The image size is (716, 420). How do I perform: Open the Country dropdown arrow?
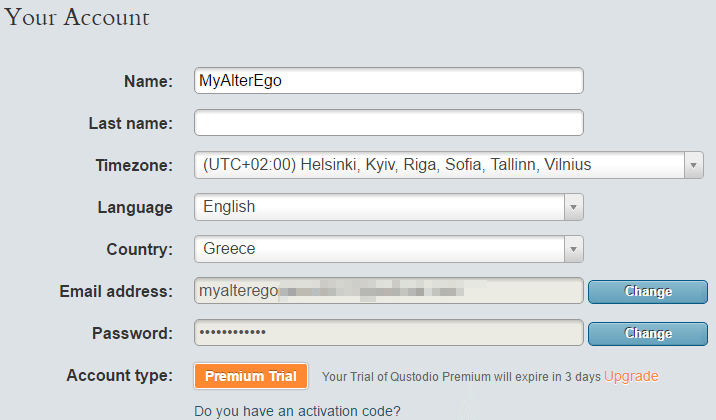pyautogui.click(x=573, y=249)
